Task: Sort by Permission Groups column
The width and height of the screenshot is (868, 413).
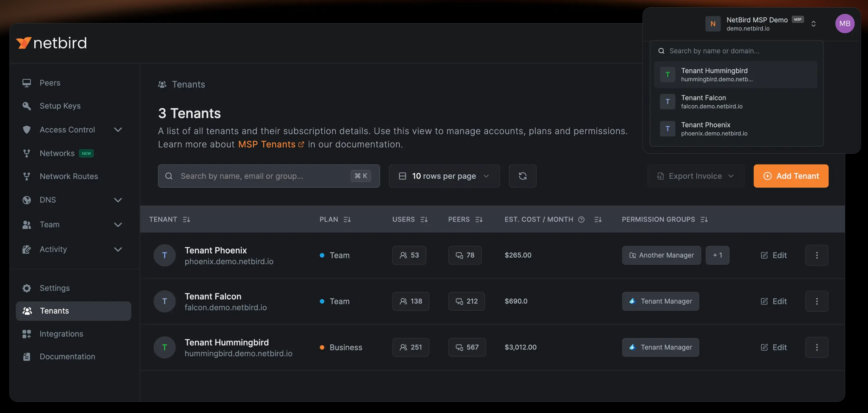Action: [704, 219]
